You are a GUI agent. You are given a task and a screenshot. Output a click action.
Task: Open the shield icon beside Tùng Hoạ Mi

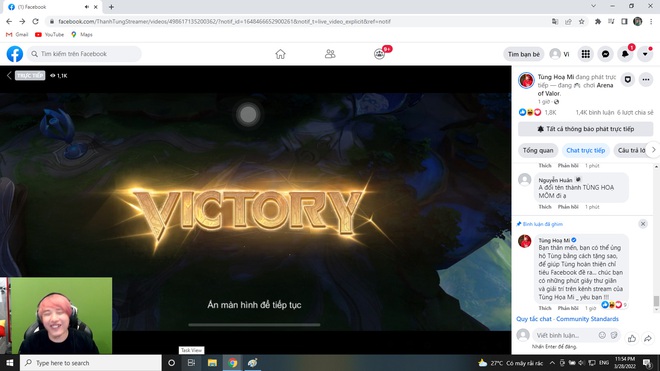628,80
